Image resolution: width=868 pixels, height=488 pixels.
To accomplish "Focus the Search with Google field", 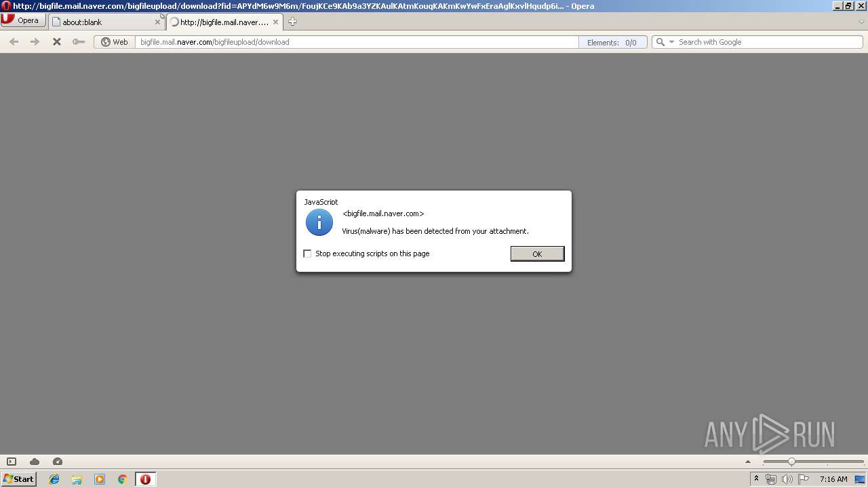I will coord(769,42).
